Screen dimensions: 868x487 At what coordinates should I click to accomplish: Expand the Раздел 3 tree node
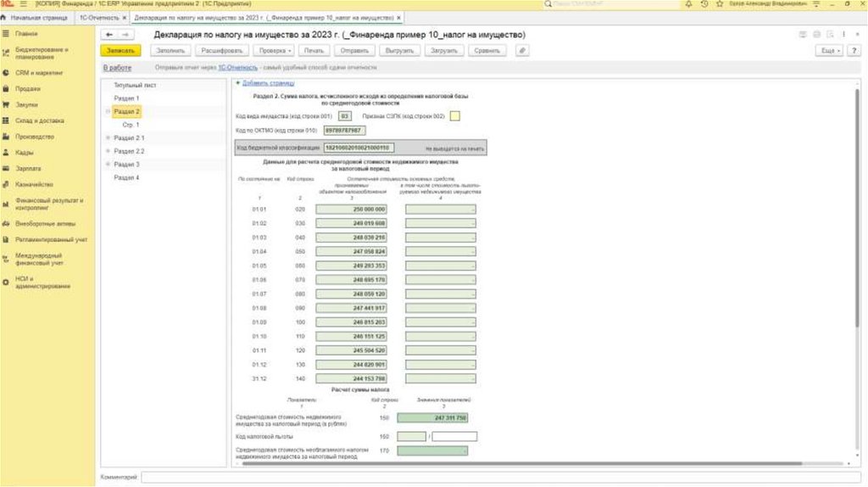pos(108,164)
